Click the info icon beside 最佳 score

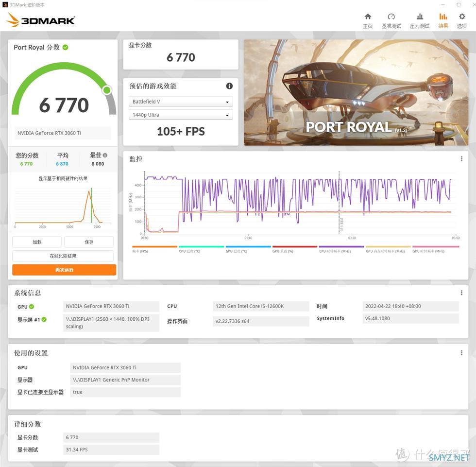point(105,155)
